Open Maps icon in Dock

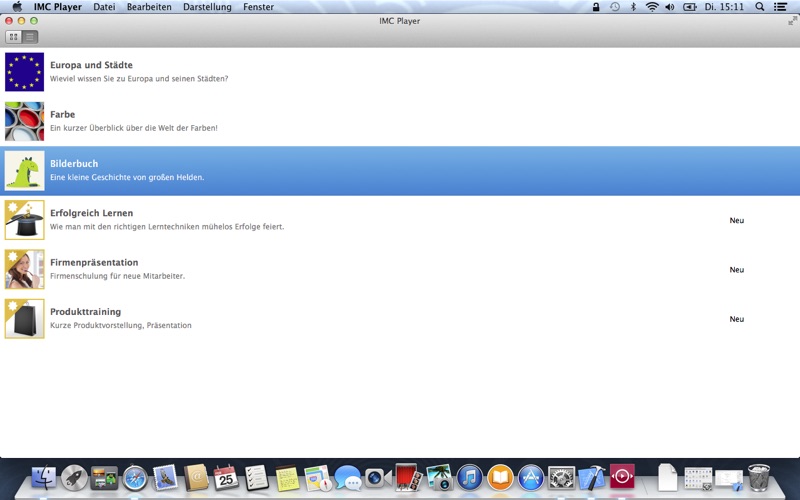[x=317, y=478]
